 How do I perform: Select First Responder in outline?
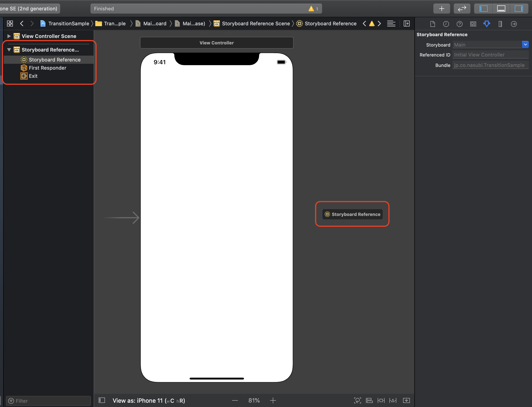click(48, 68)
